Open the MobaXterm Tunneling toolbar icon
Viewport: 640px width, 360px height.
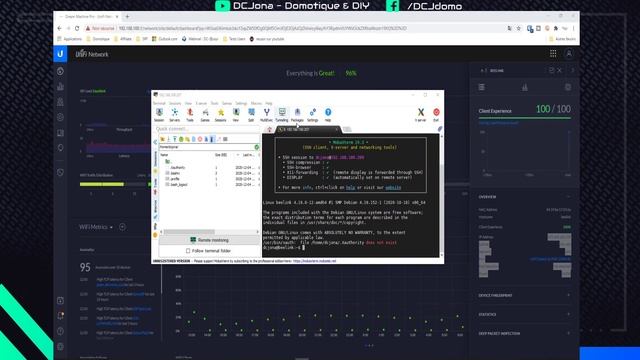[282, 115]
